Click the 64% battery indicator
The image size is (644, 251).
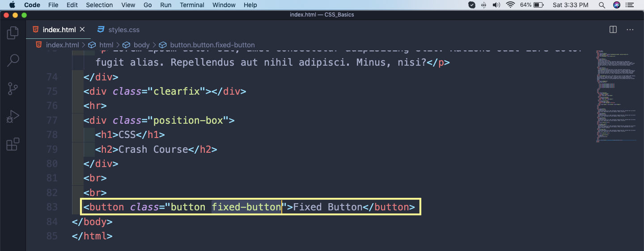(532, 5)
